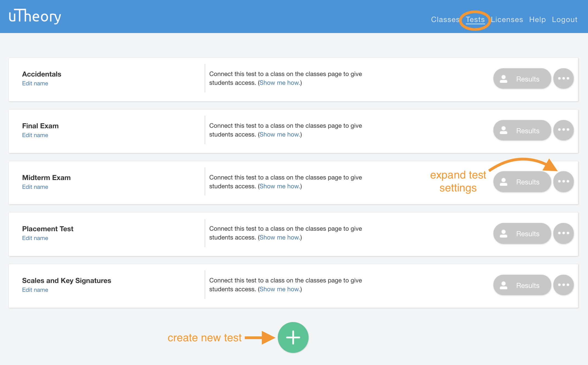Screen dimensions: 588x365
Task: Edit name of the Accidentals test
Action: pyautogui.click(x=35, y=83)
